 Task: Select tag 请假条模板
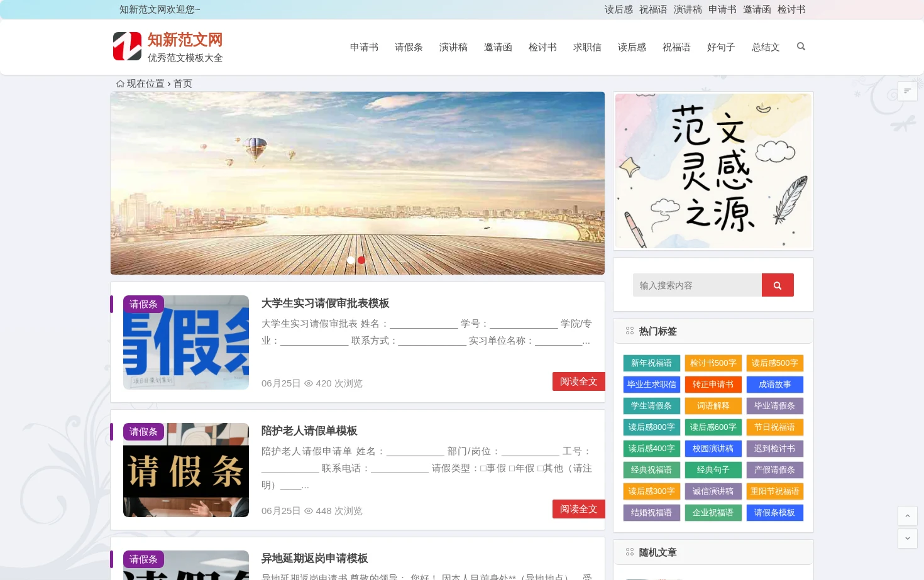click(774, 513)
